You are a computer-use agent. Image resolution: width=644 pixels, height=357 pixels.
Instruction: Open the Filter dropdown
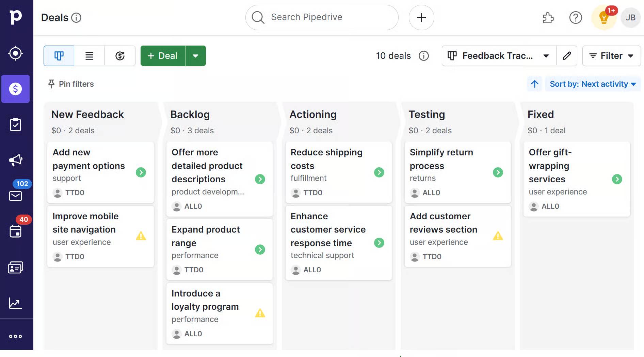(611, 56)
